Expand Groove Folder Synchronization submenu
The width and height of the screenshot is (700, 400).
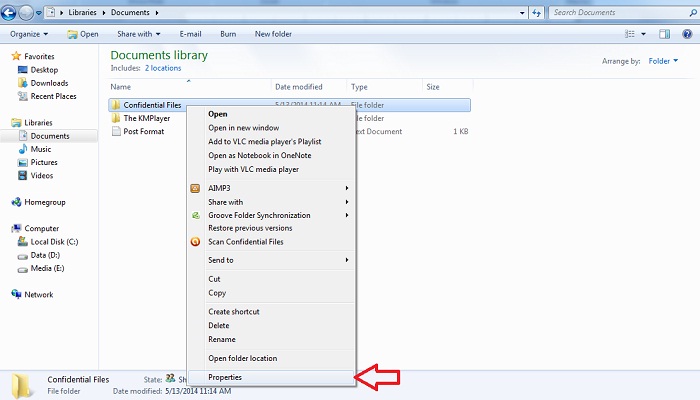[x=271, y=215]
